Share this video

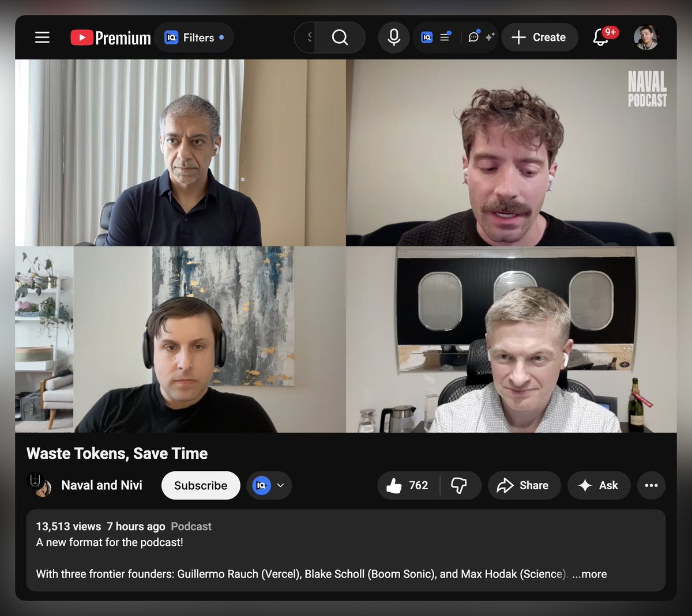524,485
